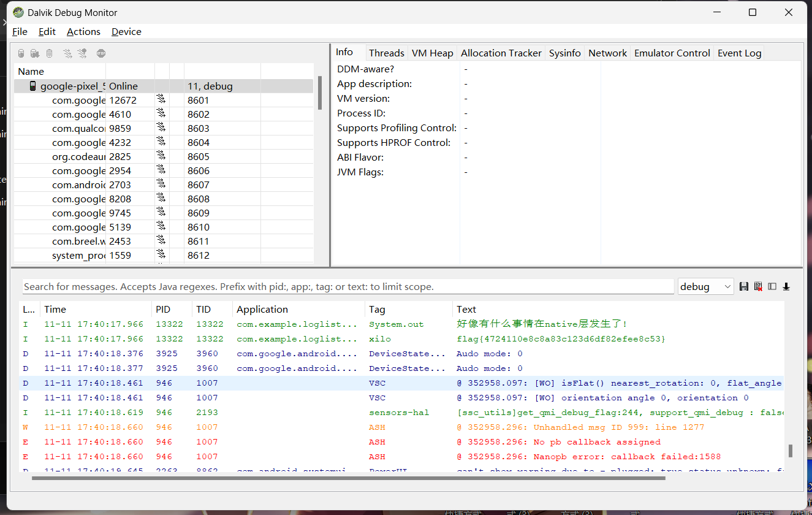Click the Update Threads toolbar icon

coord(67,53)
